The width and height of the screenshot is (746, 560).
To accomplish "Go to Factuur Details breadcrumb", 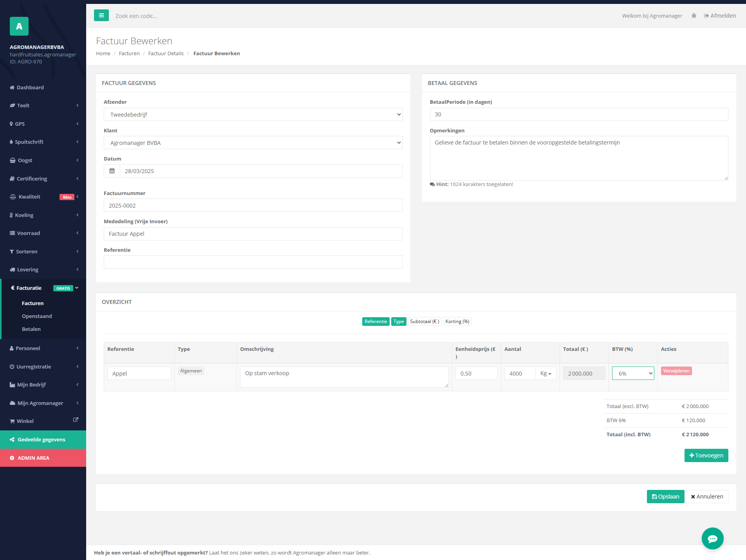I will click(x=166, y=53).
